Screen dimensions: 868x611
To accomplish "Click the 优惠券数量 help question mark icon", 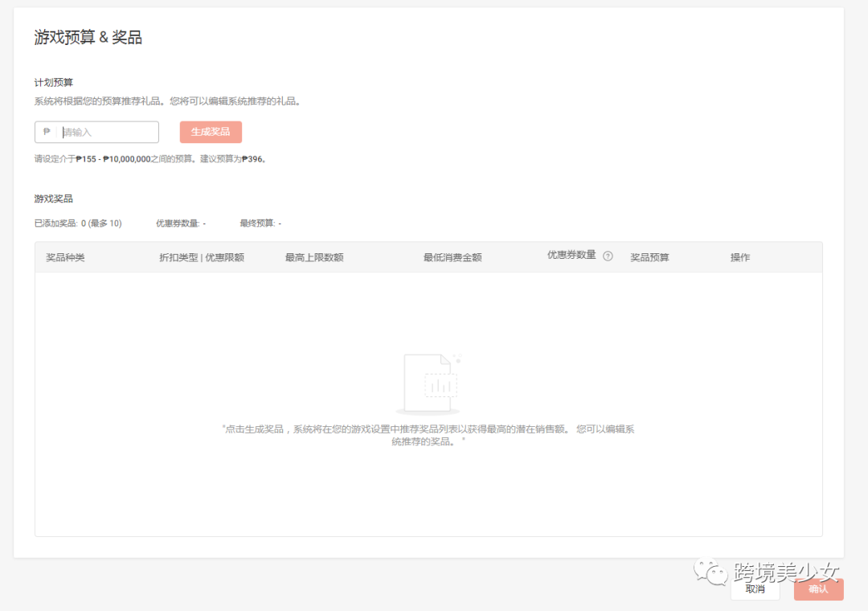I will point(608,256).
